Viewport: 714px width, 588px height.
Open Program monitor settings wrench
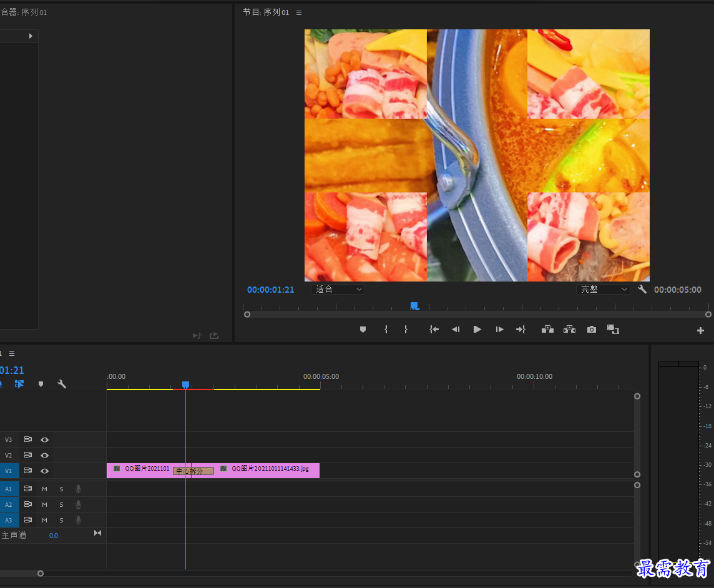(642, 289)
